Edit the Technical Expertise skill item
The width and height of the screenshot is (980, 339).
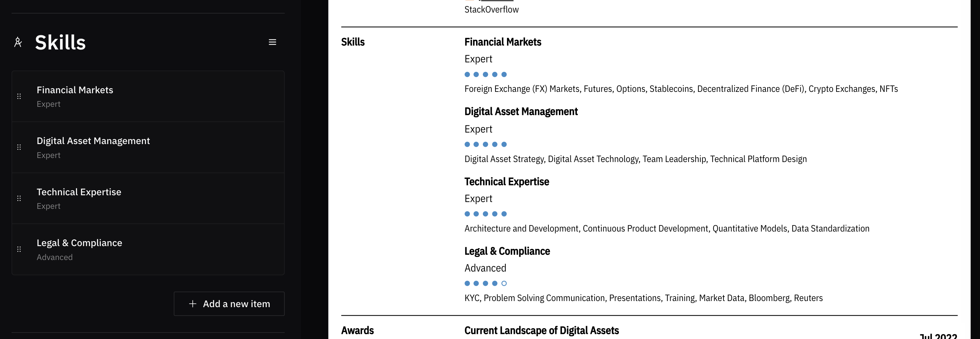[148, 198]
